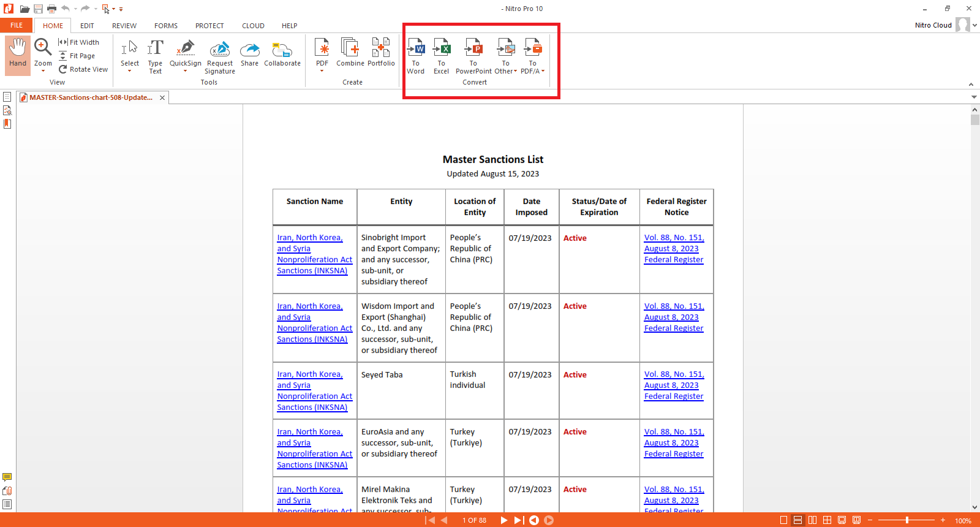This screenshot has width=980, height=527.
Task: Expand the Zoom tool dropdown arrow
Action: (43, 71)
